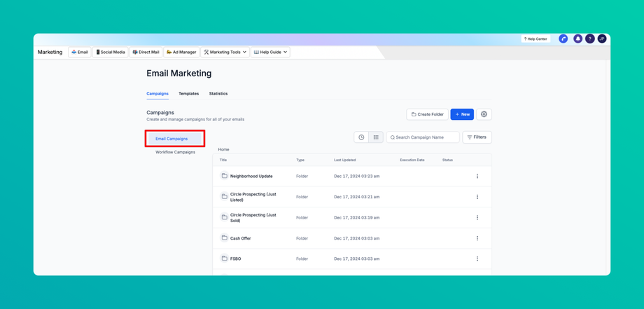
Task: Click the blue New button
Action: point(462,114)
